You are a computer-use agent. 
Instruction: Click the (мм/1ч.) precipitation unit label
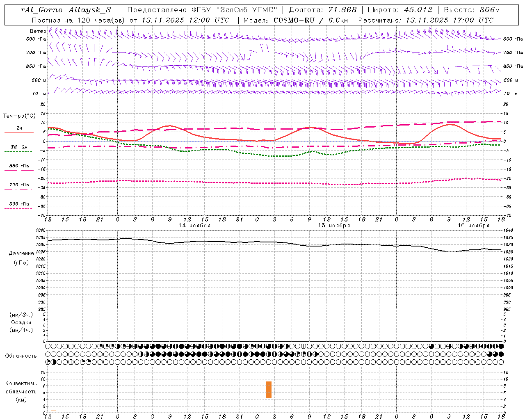pyautogui.click(x=21, y=330)
